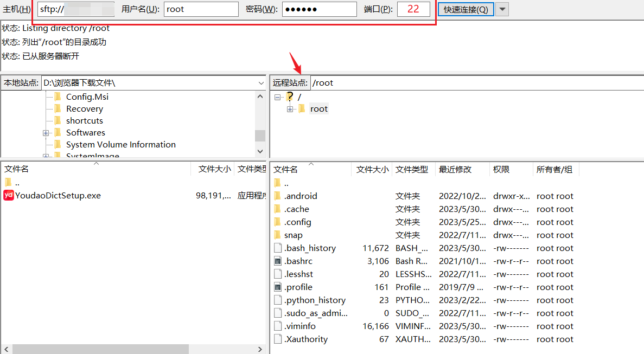Click the .python_history file icon

(278, 300)
